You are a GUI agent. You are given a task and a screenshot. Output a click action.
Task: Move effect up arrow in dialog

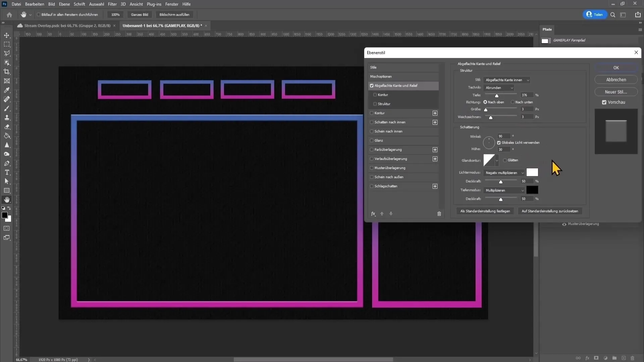coord(382,214)
